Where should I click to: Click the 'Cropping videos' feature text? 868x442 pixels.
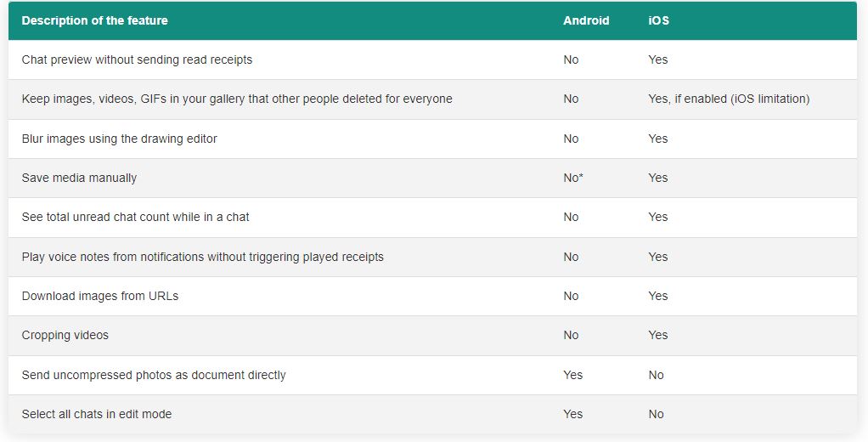click(x=65, y=335)
